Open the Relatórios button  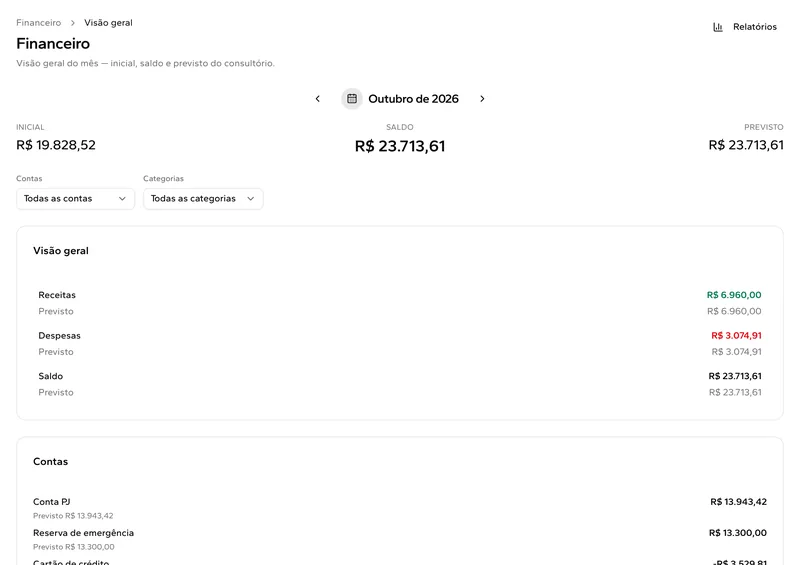(x=745, y=27)
